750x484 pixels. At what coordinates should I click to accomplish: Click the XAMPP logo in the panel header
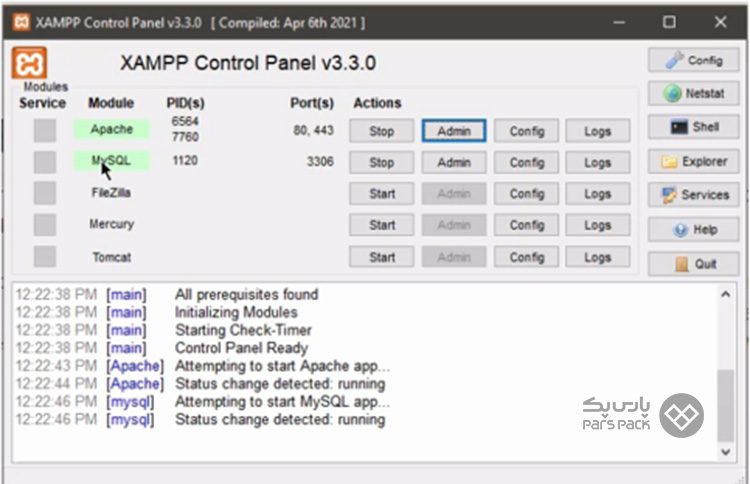(29, 63)
